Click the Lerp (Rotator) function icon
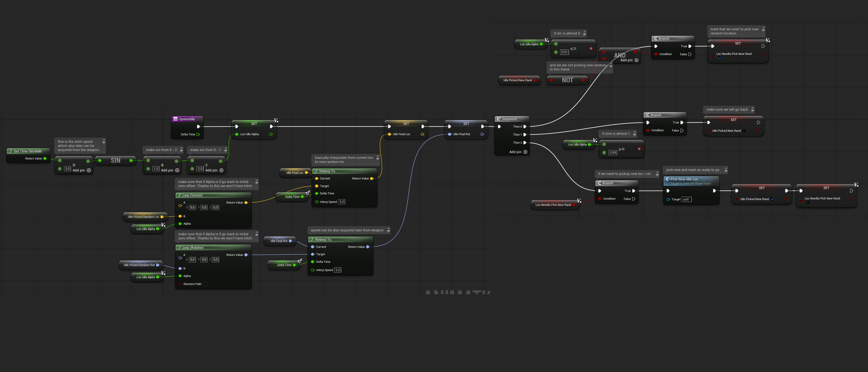 pos(180,248)
